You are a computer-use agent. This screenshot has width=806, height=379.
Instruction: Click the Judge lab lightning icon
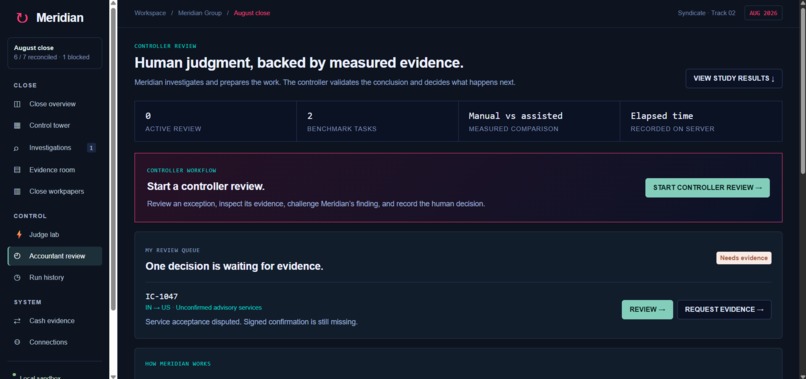click(19, 234)
